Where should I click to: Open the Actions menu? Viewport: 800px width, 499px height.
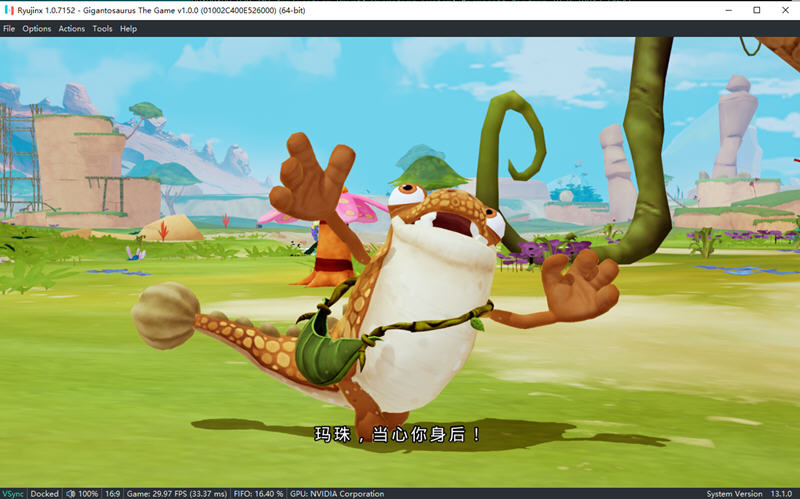coord(71,29)
